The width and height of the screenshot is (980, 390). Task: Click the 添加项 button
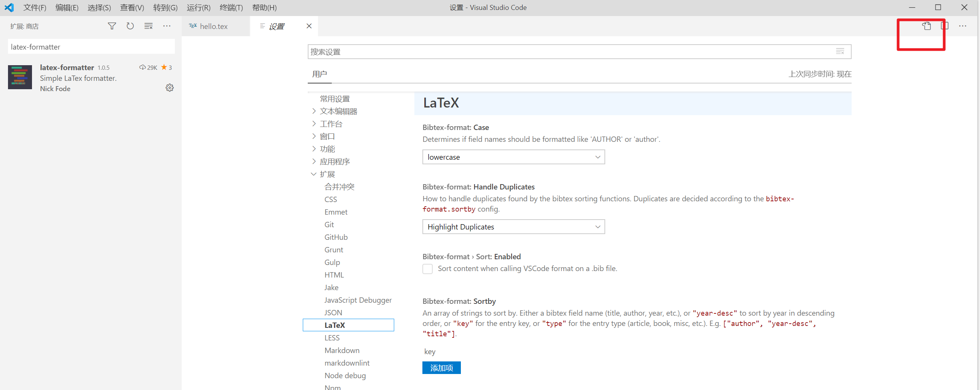coord(441,368)
